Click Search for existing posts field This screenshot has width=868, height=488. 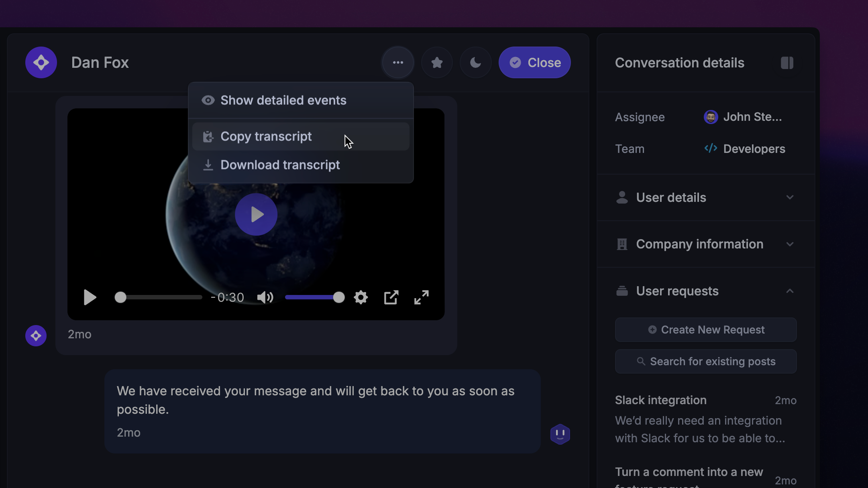(706, 362)
